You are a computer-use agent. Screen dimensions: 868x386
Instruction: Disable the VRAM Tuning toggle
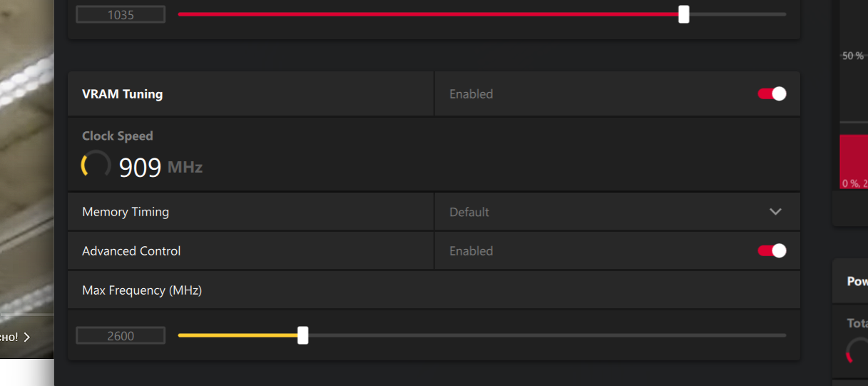click(x=772, y=94)
